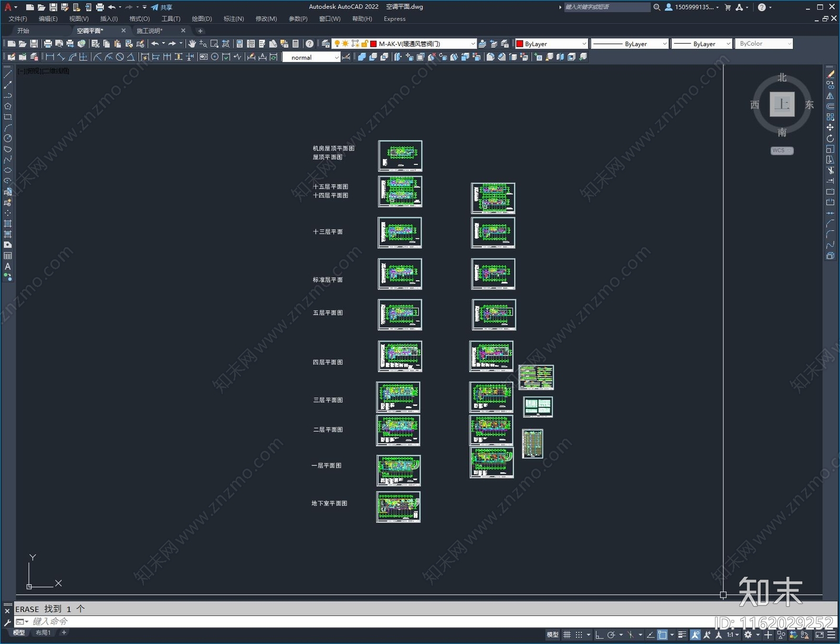Expand the 'normal' dimension style dropdown
This screenshot has height=644, width=840.
[312, 57]
